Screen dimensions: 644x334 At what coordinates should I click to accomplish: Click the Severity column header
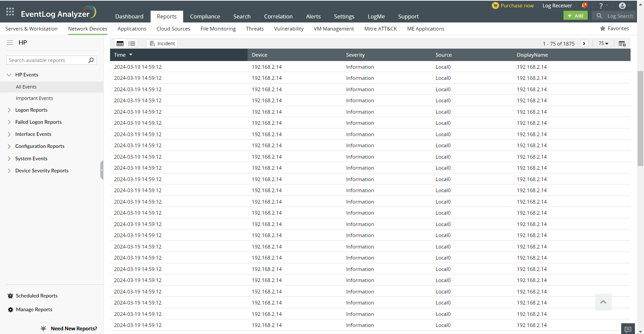pyautogui.click(x=355, y=55)
